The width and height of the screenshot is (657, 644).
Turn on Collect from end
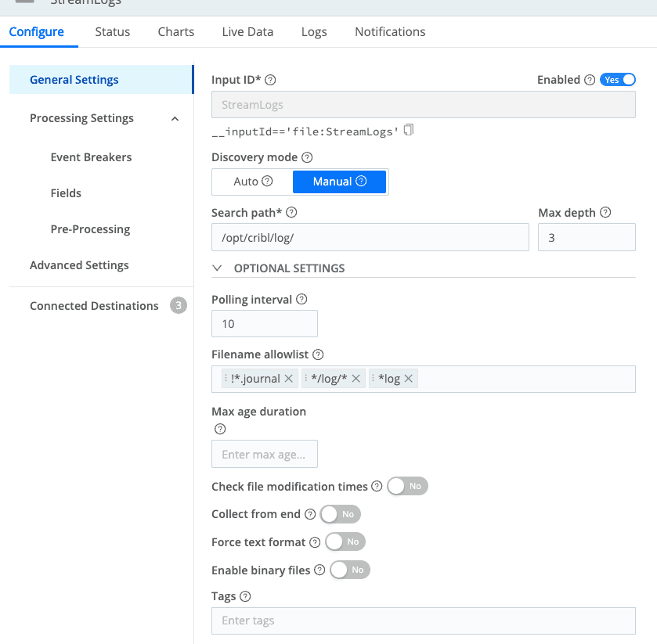click(340, 514)
